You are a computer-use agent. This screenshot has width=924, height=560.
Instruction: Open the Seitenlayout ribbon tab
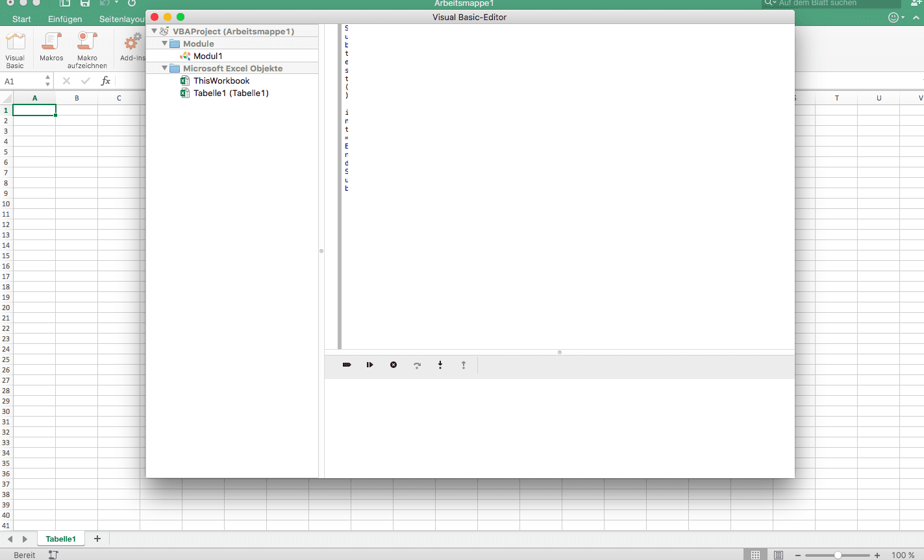121,19
